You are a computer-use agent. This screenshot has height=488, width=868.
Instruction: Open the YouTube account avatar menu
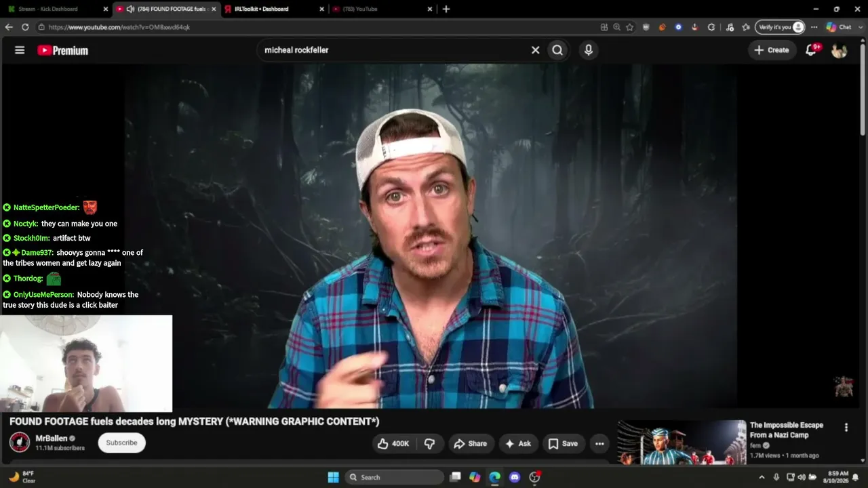pyautogui.click(x=840, y=50)
